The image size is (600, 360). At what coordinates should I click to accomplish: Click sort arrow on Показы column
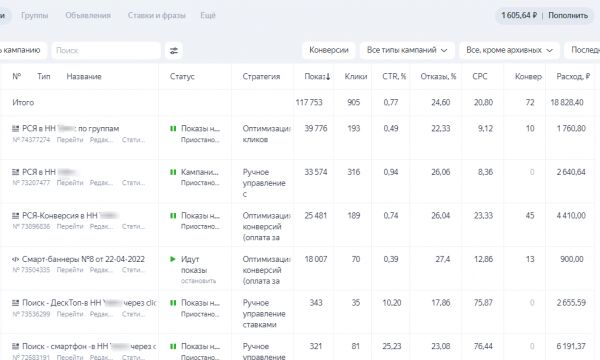click(328, 77)
